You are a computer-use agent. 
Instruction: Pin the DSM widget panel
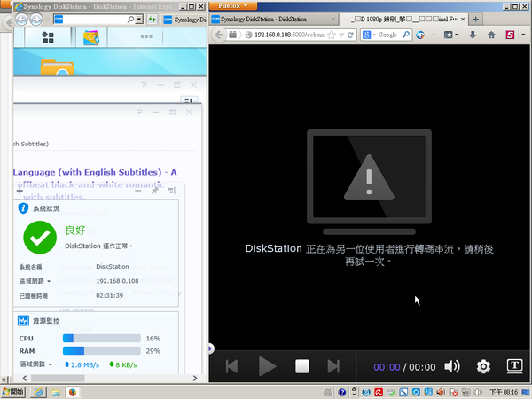coord(154,191)
